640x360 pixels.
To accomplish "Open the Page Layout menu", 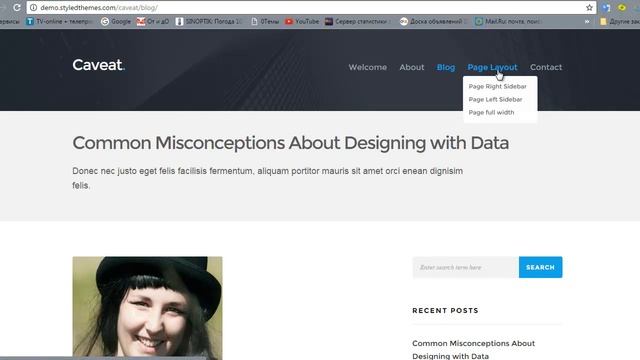I will tap(492, 67).
